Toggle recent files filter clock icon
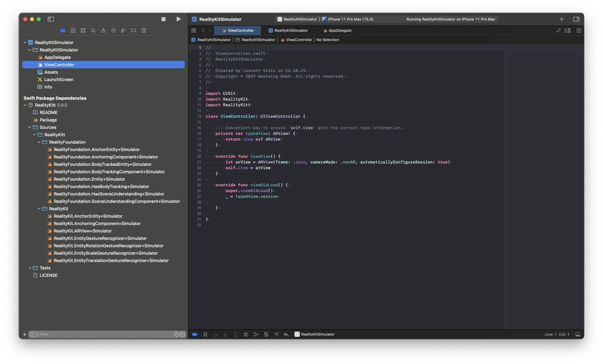The image size is (603, 364). coord(176,334)
